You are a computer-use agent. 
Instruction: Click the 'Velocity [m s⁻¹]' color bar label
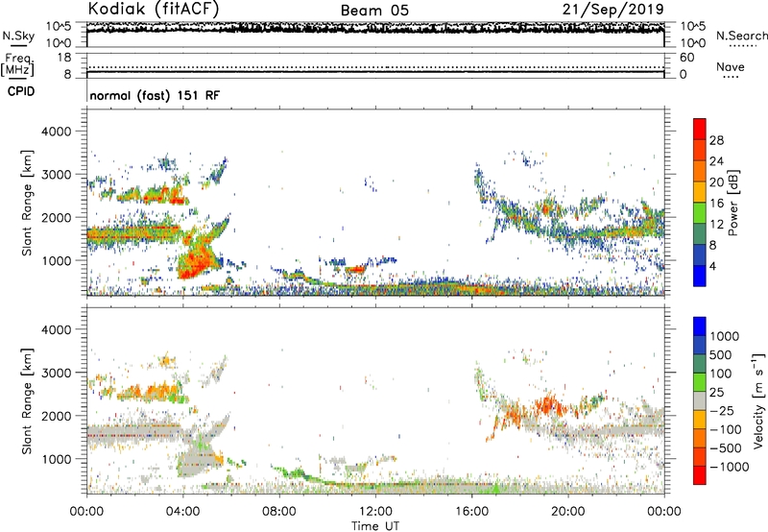coord(758,400)
